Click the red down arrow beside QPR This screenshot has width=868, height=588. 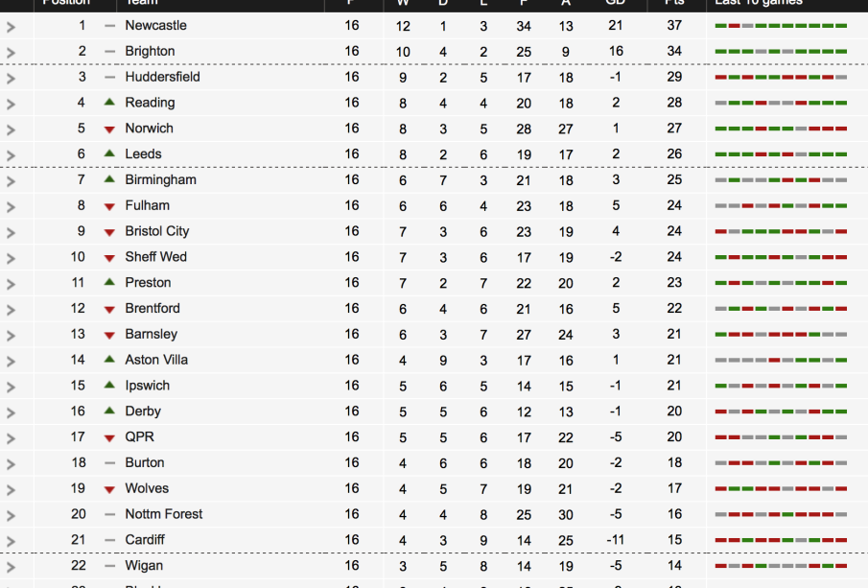click(109, 437)
